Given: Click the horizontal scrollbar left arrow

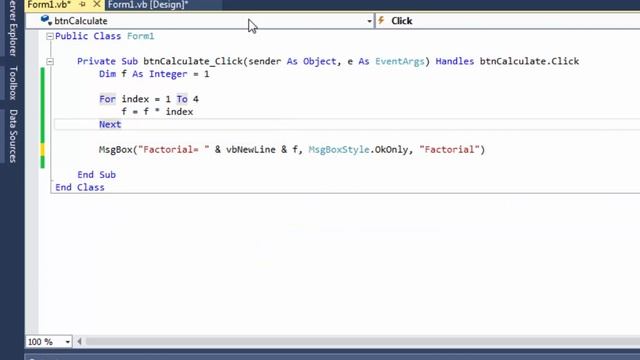Looking at the screenshot, I should [79, 341].
